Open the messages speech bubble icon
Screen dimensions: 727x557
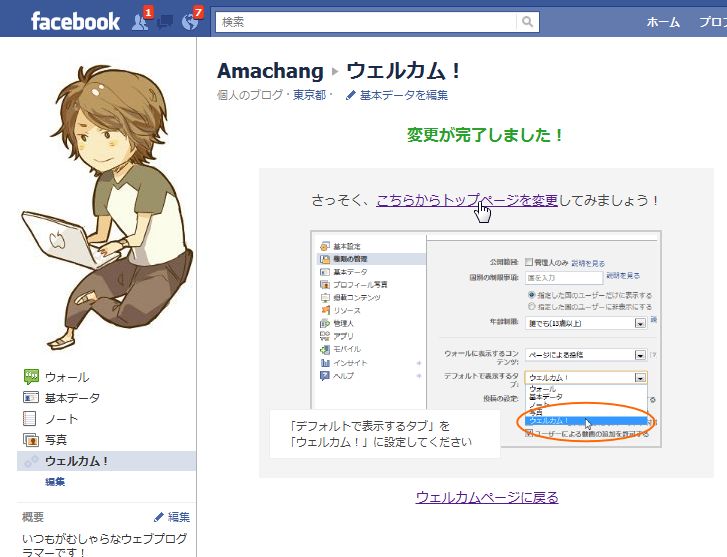pos(165,22)
